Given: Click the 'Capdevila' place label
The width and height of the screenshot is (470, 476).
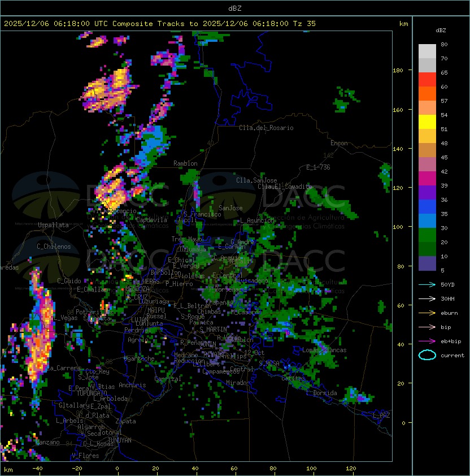Looking at the screenshot, I should coord(151,220).
